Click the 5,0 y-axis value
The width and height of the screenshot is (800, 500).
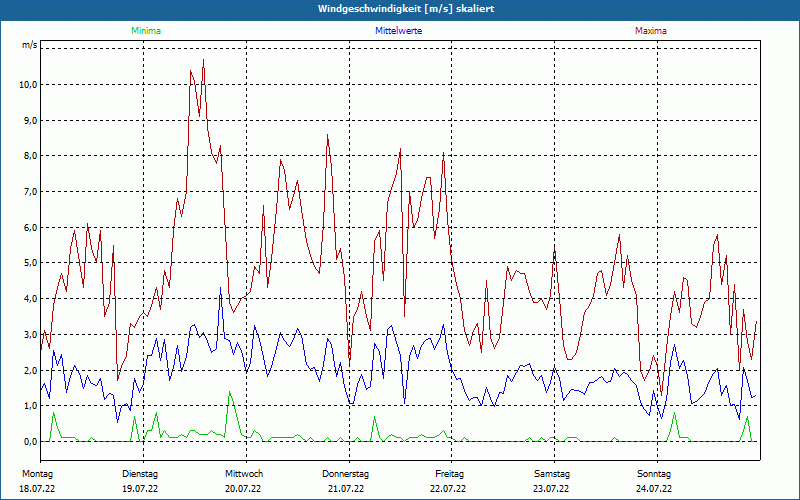[x=30, y=263]
